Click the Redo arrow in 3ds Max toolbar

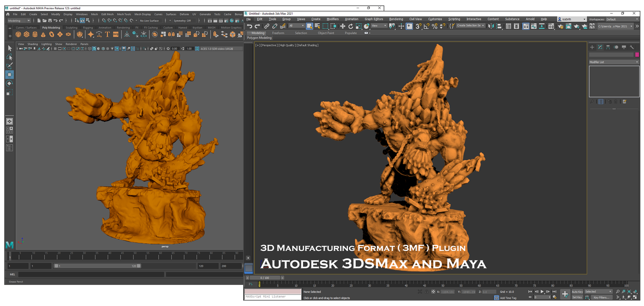257,26
